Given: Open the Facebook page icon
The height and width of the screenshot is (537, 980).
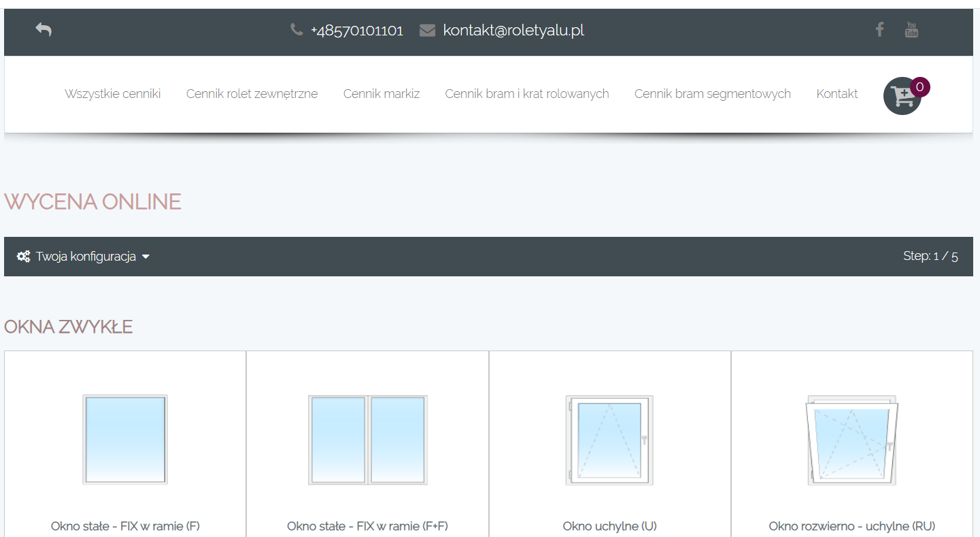Looking at the screenshot, I should (x=879, y=30).
